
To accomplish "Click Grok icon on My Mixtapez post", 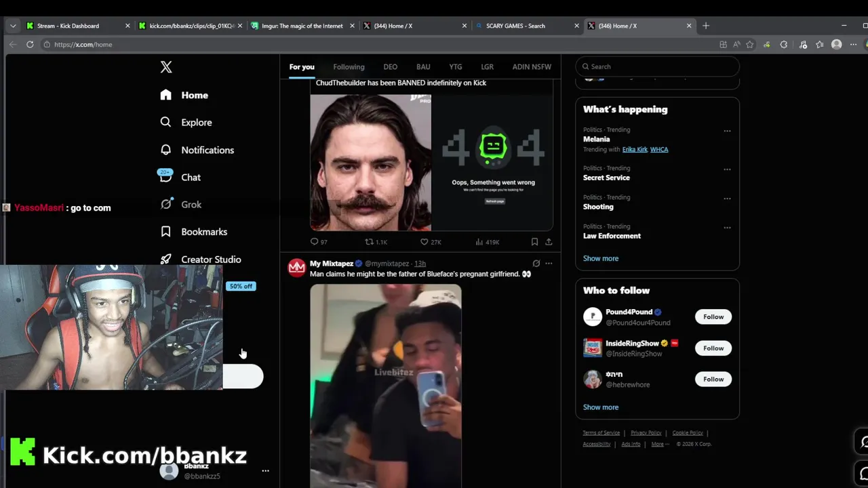I will 536,264.
